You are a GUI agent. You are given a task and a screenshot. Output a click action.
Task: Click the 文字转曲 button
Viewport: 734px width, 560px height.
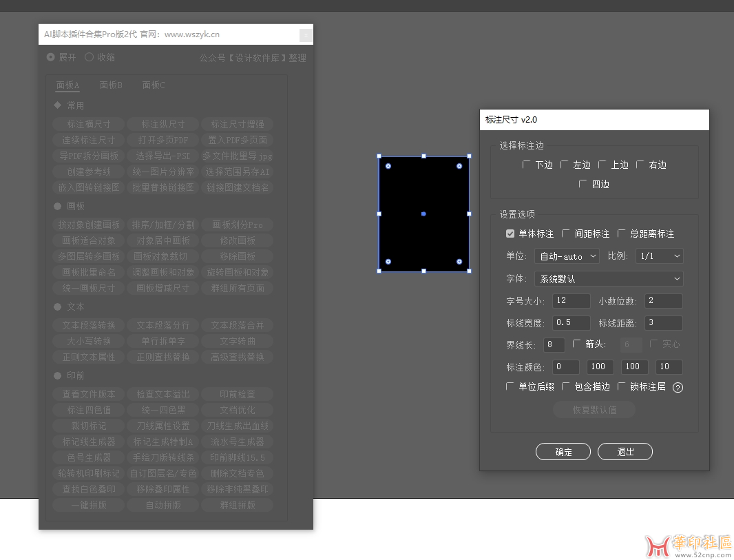[238, 342]
